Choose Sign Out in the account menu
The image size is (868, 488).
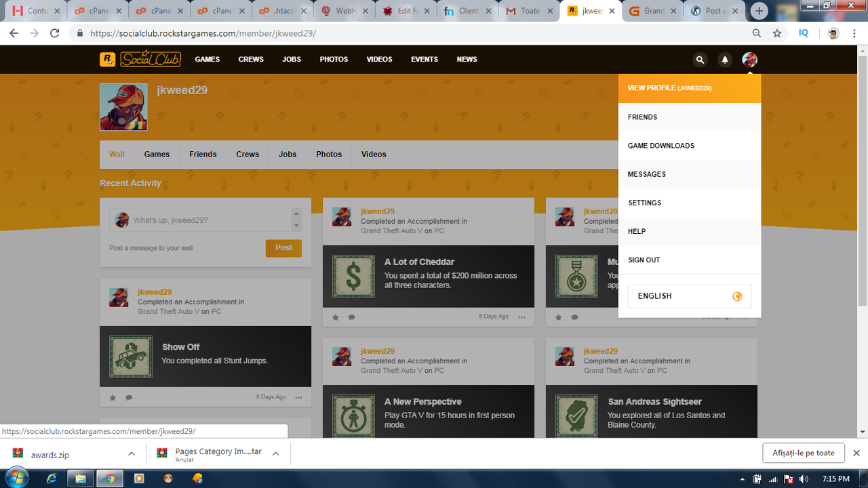690,260
